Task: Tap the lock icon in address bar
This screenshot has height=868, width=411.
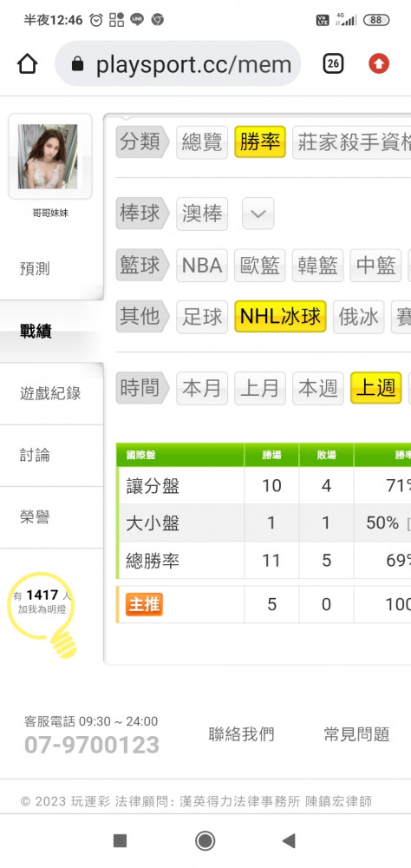Action: point(77,65)
